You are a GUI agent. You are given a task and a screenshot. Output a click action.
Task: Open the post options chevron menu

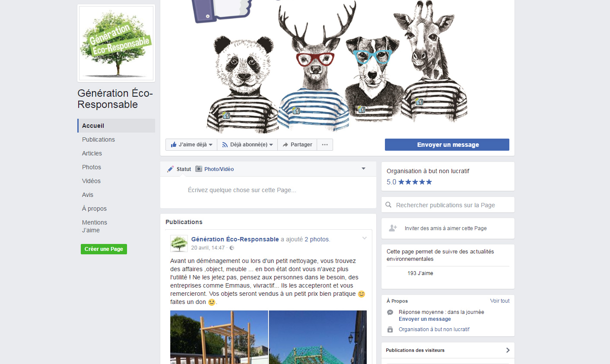[x=364, y=238]
